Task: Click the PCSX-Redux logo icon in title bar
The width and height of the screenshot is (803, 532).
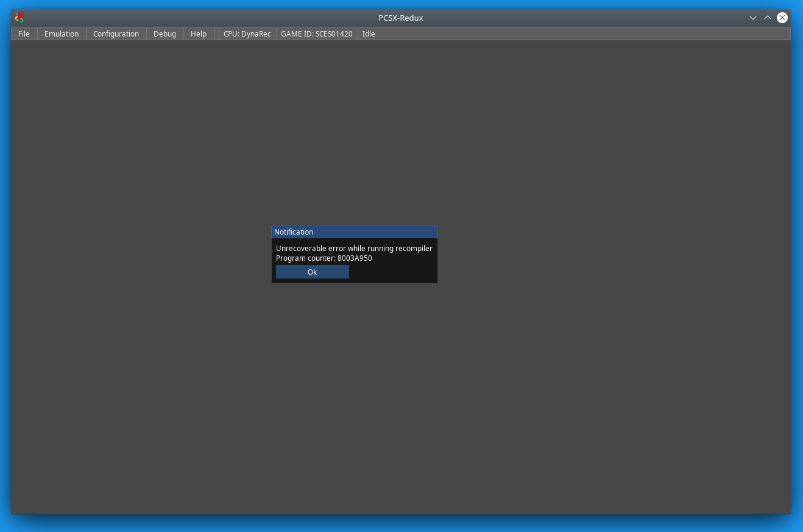Action: (19, 18)
